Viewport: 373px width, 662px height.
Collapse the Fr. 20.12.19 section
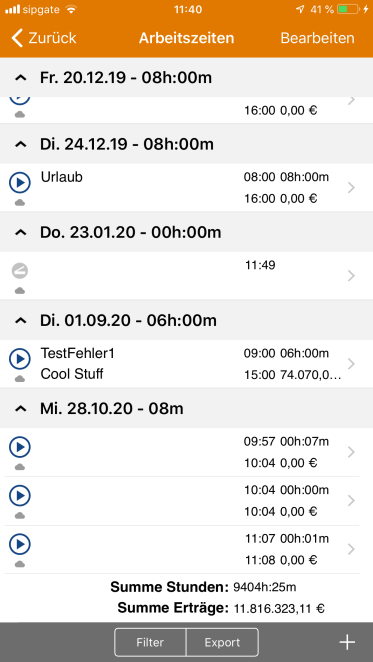[21, 78]
